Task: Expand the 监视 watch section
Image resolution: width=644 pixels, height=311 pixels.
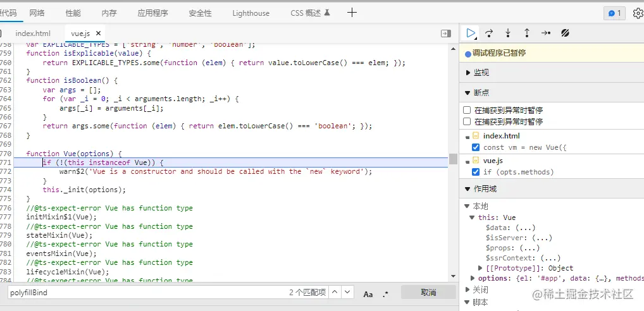Action: click(x=468, y=73)
